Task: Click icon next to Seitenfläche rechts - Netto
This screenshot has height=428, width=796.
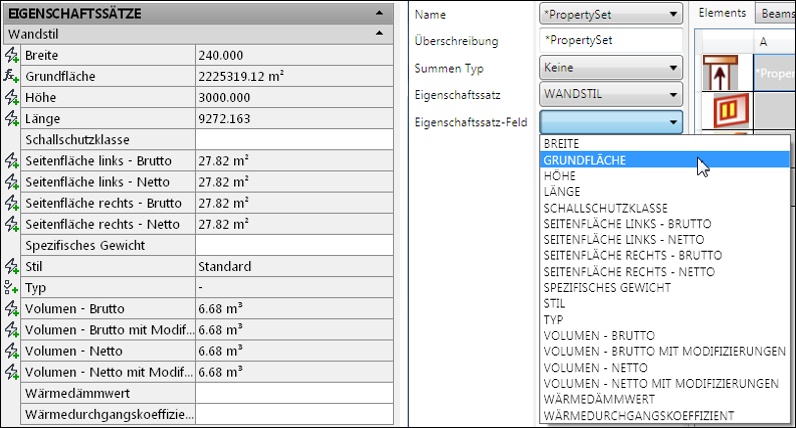Action: (x=11, y=224)
